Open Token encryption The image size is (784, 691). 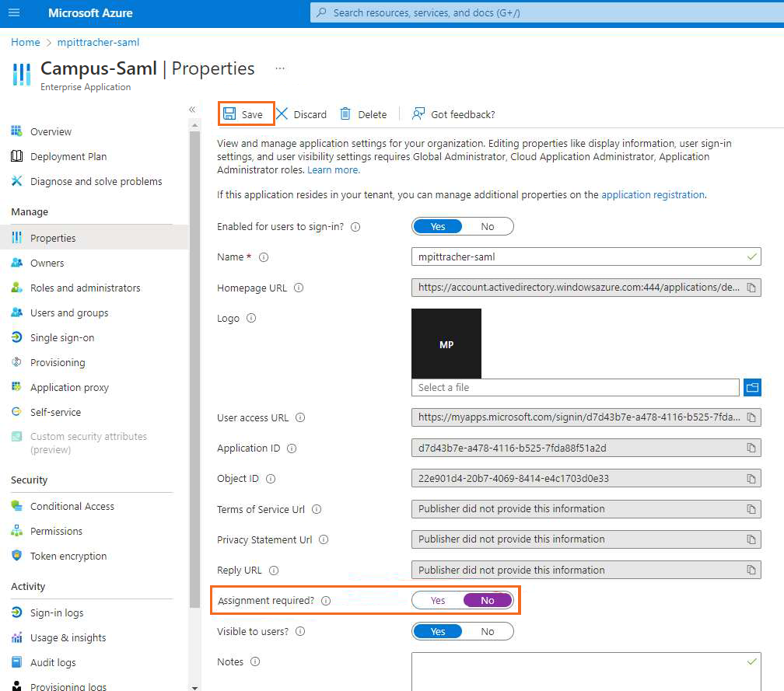coord(59,556)
